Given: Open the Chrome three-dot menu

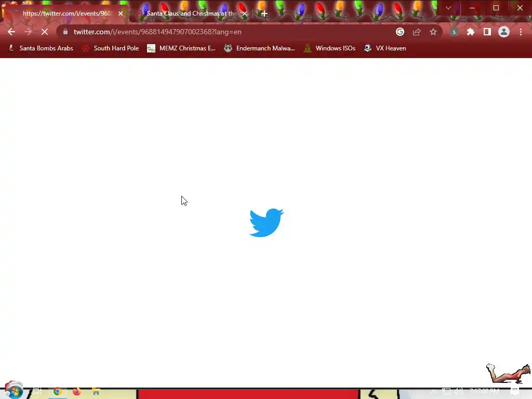Looking at the screenshot, I should pyautogui.click(x=521, y=32).
